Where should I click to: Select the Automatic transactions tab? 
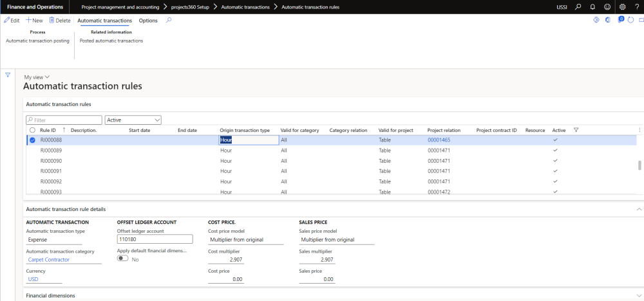coord(104,21)
